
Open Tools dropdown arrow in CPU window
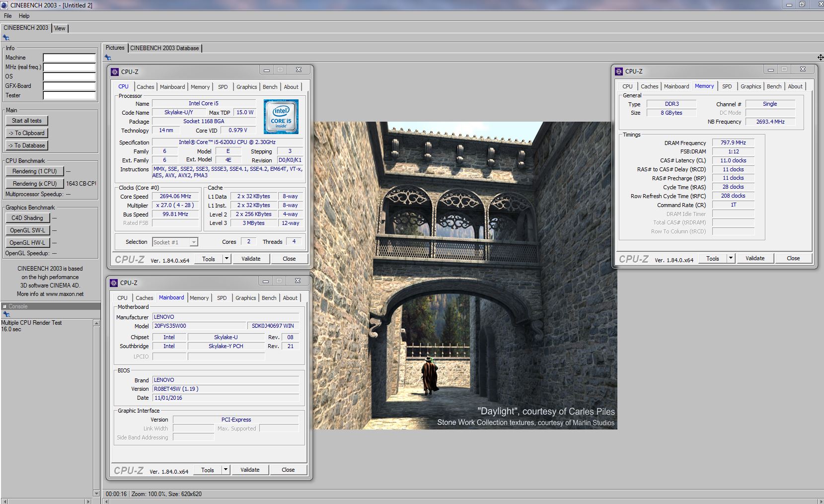pyautogui.click(x=226, y=259)
